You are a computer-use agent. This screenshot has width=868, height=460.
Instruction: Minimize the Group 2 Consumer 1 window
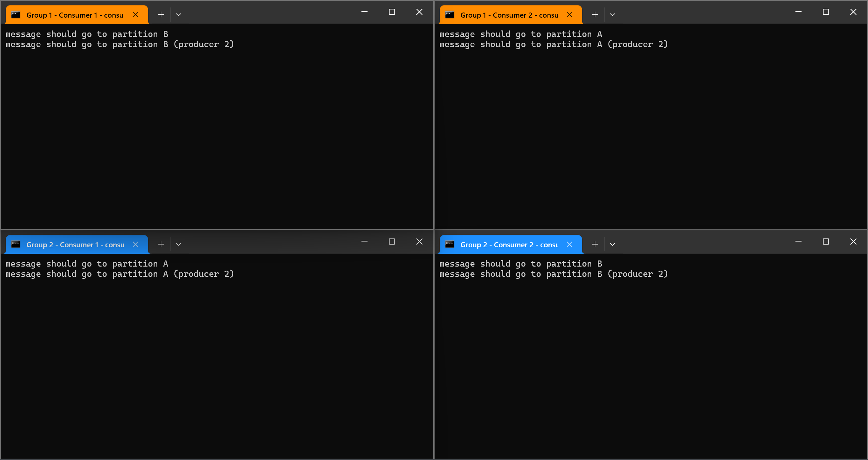pos(364,242)
